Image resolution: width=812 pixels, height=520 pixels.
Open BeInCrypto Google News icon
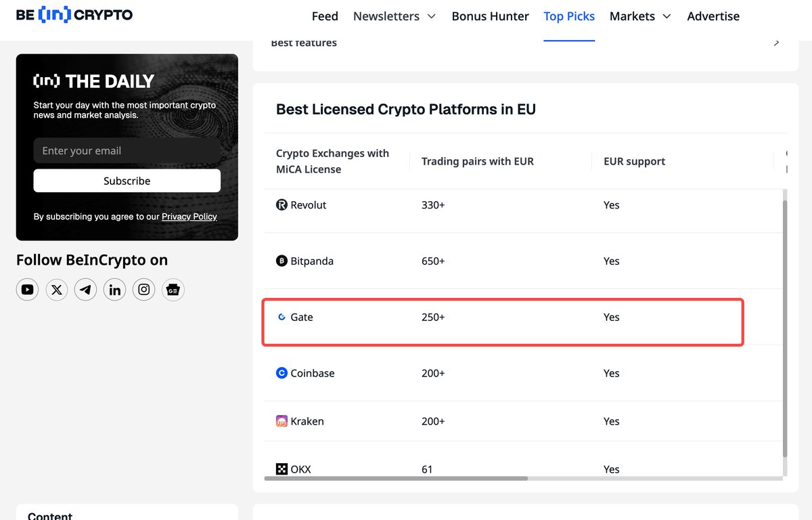click(173, 290)
